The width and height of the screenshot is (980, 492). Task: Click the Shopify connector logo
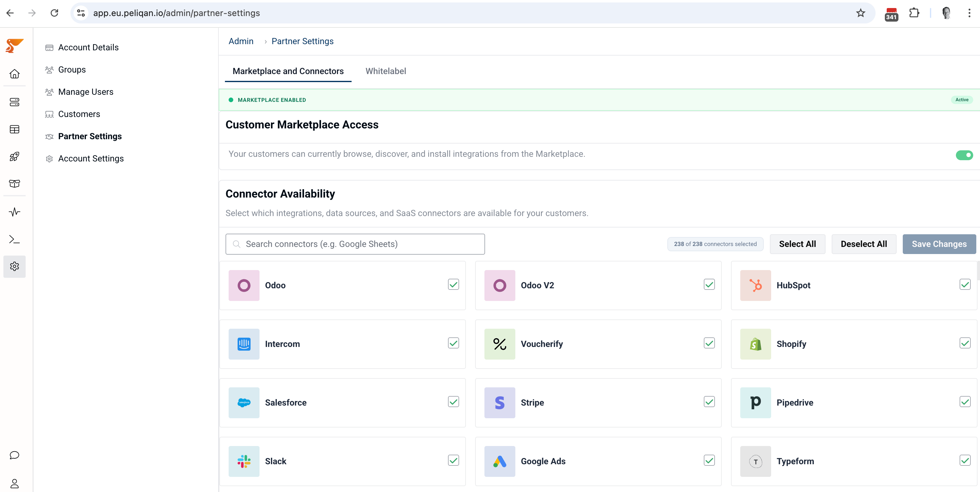[x=755, y=344]
